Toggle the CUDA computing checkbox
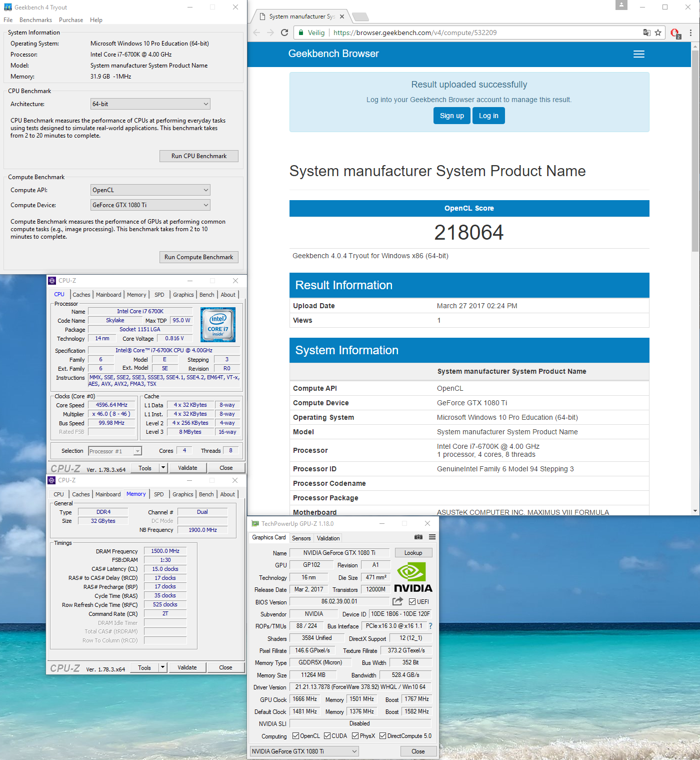 click(x=327, y=736)
